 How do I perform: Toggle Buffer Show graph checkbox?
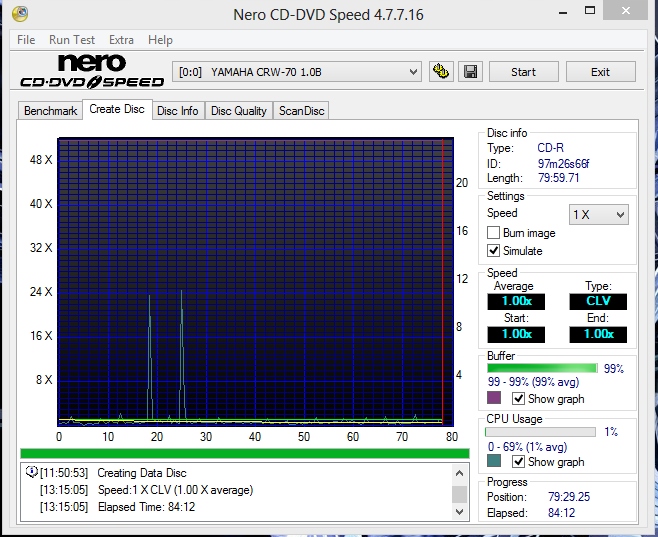tap(519, 399)
